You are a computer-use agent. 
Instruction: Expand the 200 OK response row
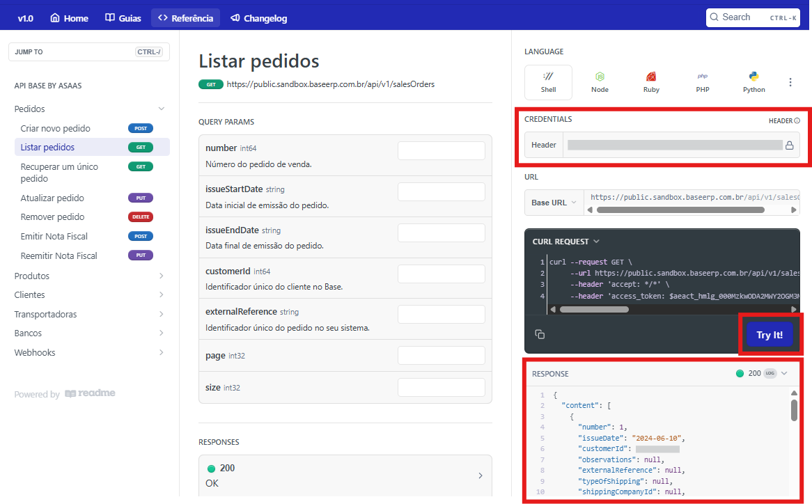pos(345,475)
